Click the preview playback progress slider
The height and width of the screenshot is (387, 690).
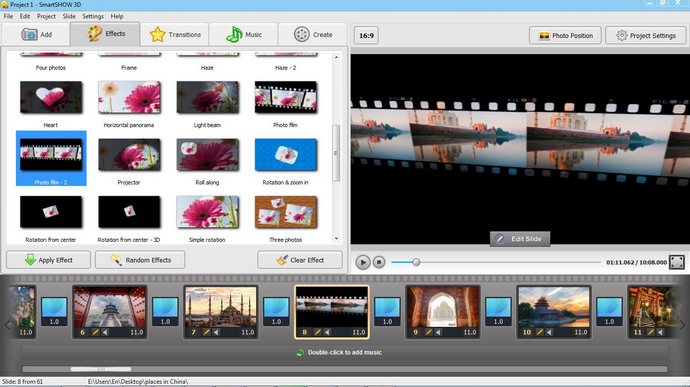[x=495, y=262]
